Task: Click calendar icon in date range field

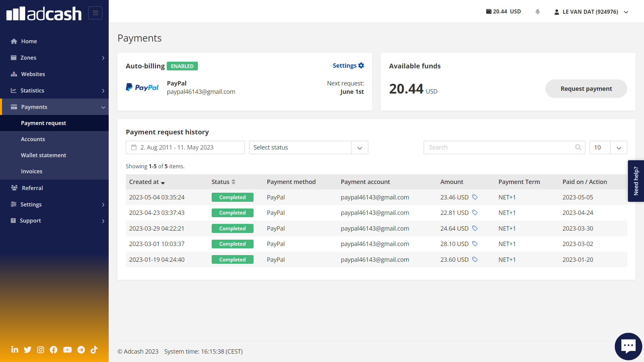Action: pos(134,147)
